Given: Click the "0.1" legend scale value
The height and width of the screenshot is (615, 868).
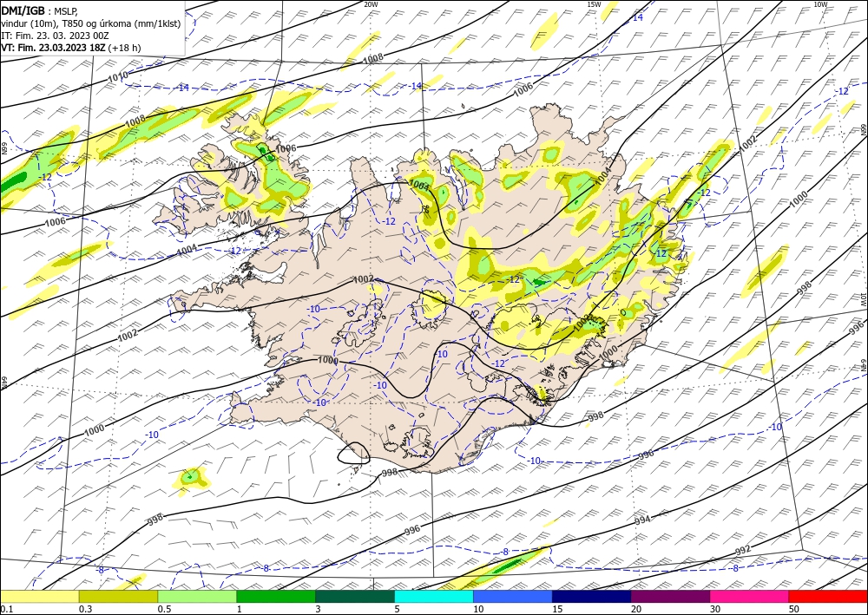Looking at the screenshot, I should tap(6, 609).
